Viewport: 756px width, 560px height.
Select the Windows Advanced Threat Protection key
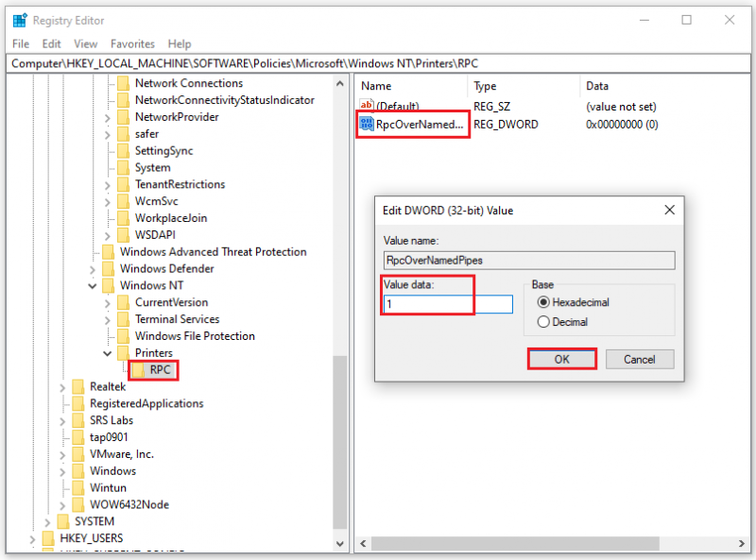tap(214, 252)
